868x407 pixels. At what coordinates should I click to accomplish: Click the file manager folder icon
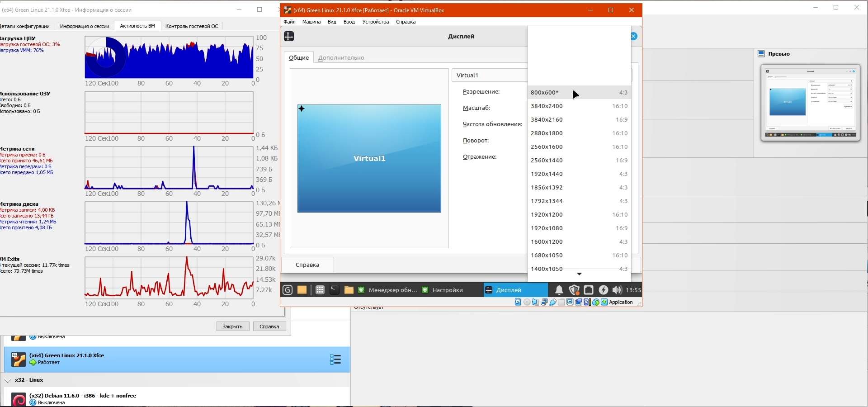(349, 290)
